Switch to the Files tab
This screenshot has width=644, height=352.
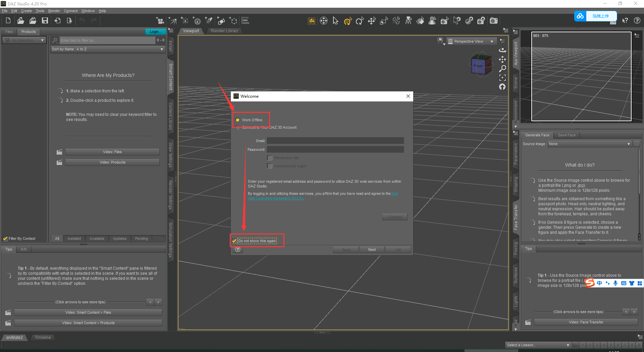(9, 32)
